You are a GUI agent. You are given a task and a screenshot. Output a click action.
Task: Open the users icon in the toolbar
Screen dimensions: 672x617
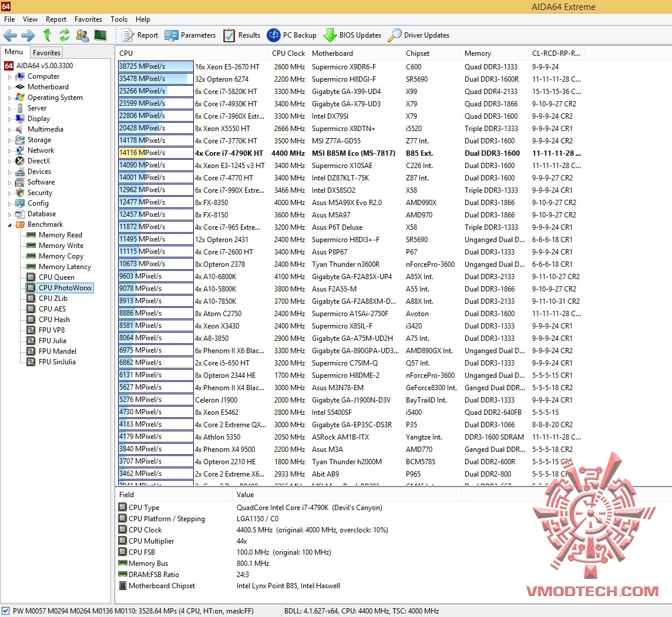82,35
